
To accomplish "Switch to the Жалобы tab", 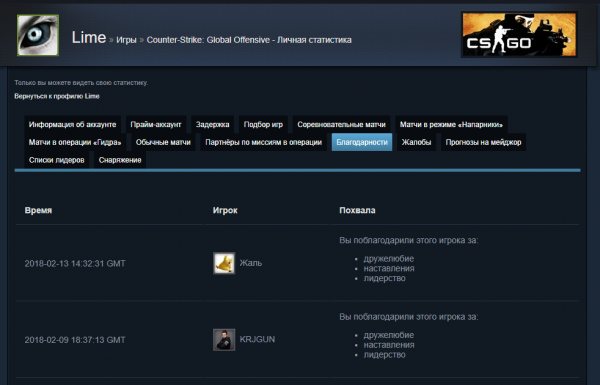I will tap(416, 142).
